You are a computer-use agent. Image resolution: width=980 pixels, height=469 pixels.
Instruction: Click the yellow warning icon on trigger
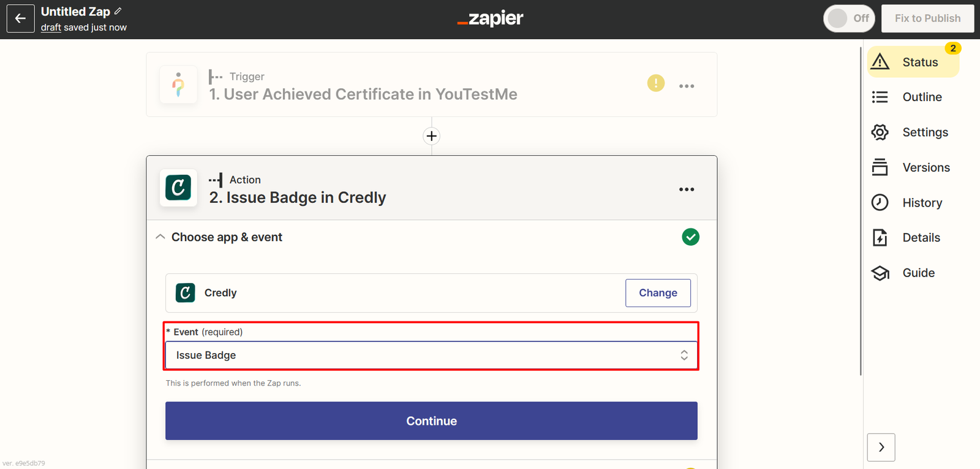click(655, 83)
